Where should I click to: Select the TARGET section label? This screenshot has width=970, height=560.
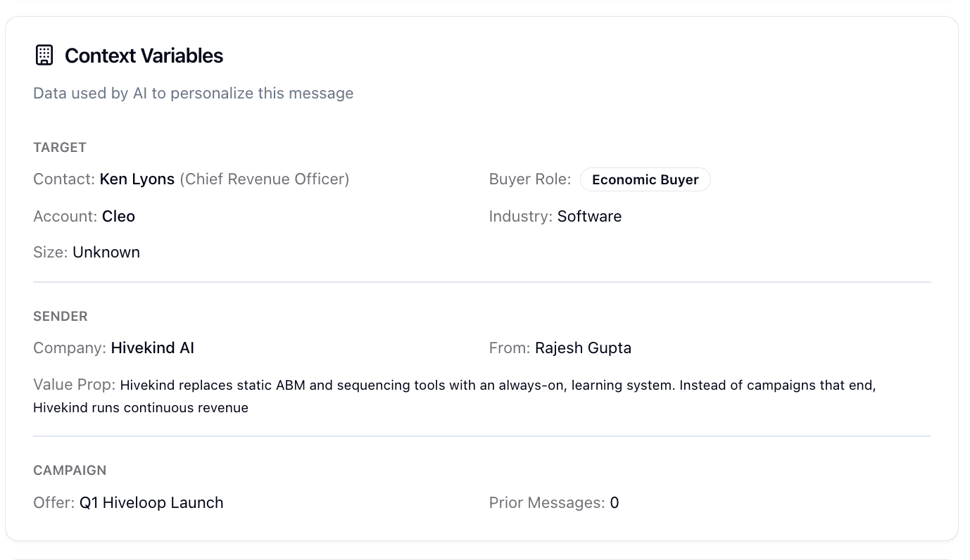(x=60, y=147)
